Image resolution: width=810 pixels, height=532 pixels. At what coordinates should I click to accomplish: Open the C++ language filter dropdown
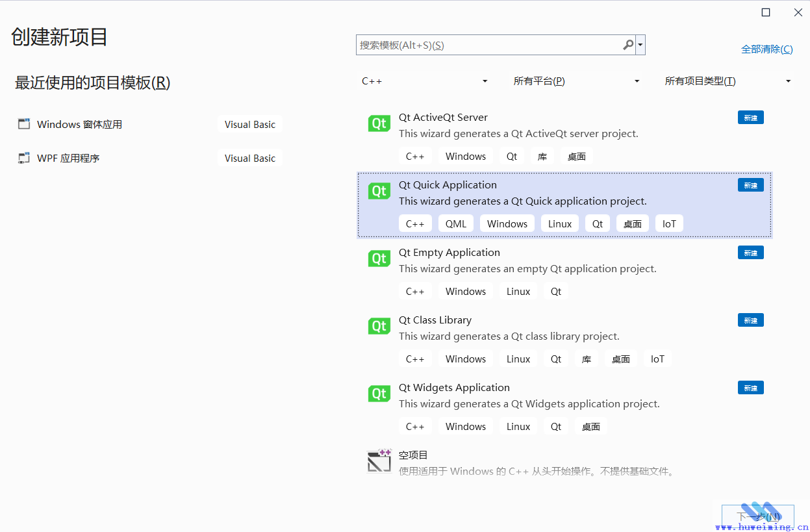click(425, 81)
